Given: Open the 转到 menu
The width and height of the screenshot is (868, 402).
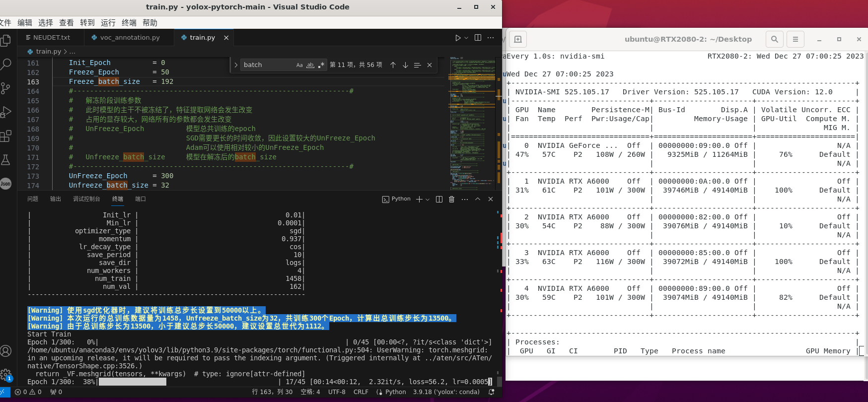Looking at the screenshot, I should 87,23.
